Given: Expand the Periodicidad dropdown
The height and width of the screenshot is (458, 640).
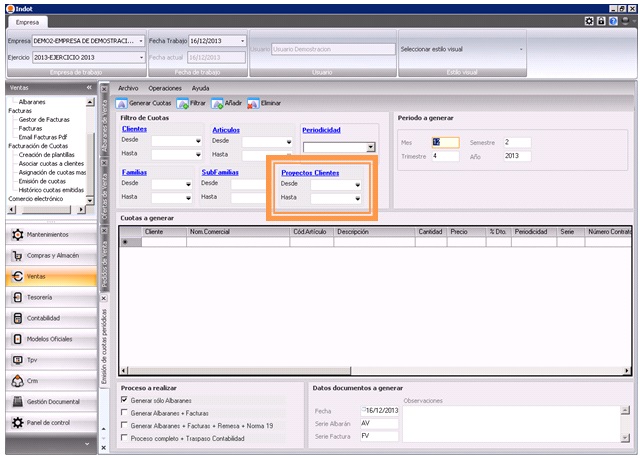Looking at the screenshot, I should [x=369, y=147].
